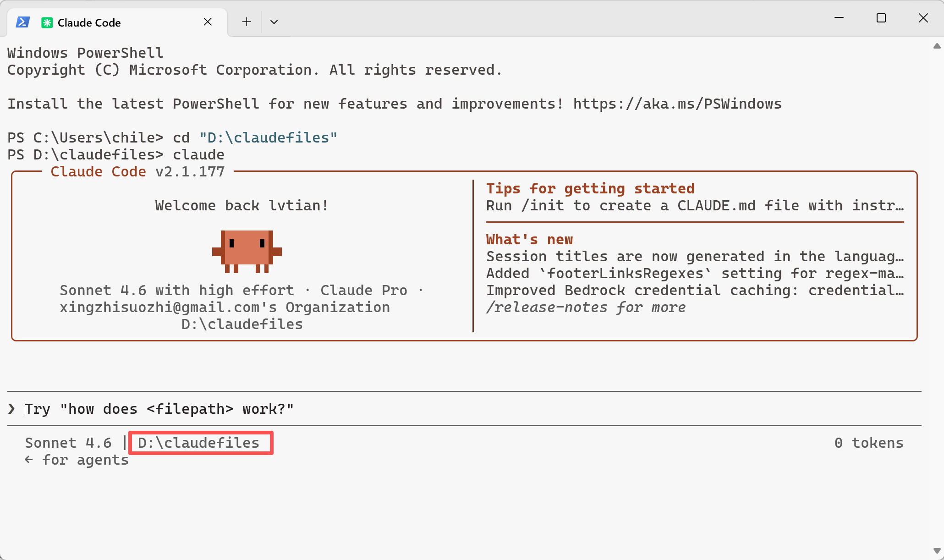Click the Claude pixel mascot image
944x560 pixels.
click(x=247, y=252)
